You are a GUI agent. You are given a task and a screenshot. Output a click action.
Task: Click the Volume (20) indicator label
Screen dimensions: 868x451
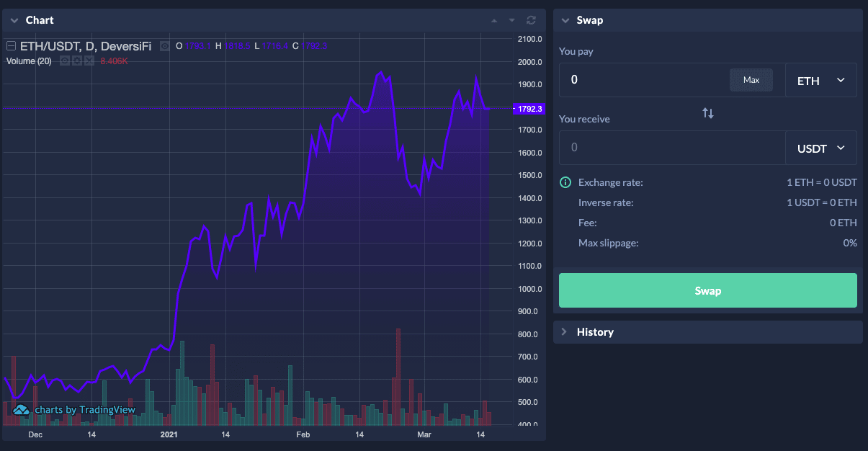coord(29,61)
